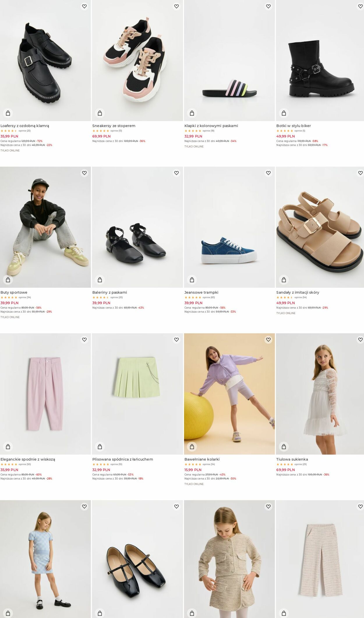Open Loafersy z ozdobną klamrą product link
Viewport: 364px width, 618px height.
point(25,126)
